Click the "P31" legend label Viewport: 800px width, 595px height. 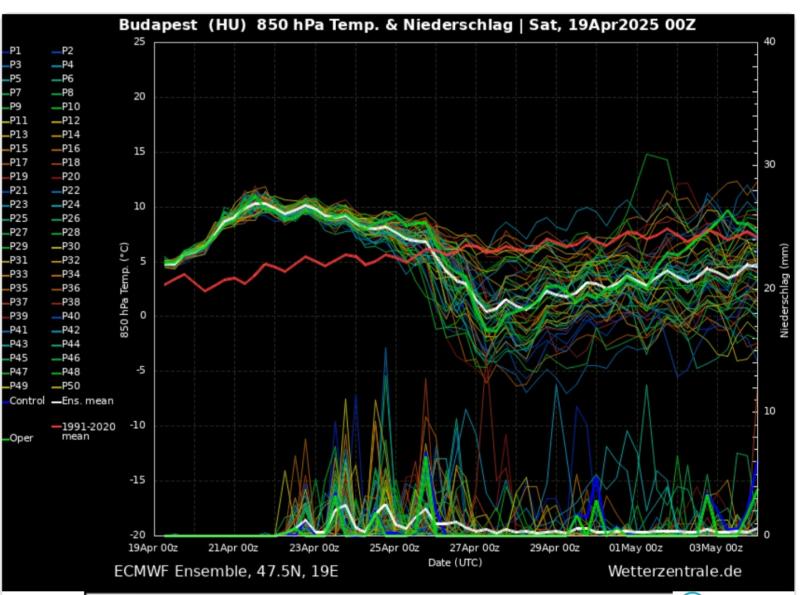coord(15,260)
